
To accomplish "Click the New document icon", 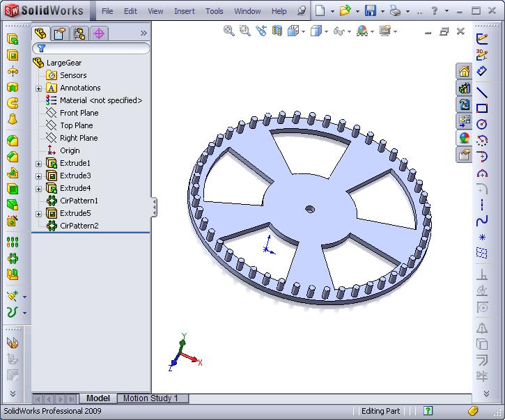I will click(x=320, y=10).
